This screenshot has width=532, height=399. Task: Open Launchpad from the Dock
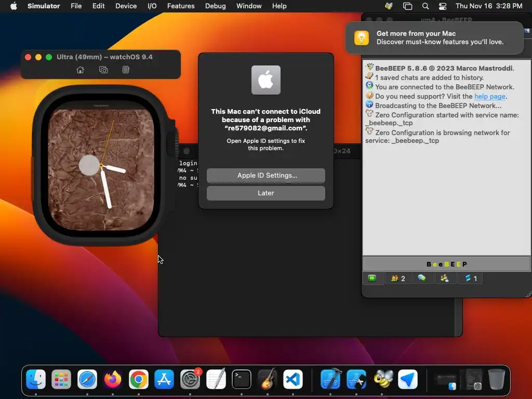(x=61, y=379)
